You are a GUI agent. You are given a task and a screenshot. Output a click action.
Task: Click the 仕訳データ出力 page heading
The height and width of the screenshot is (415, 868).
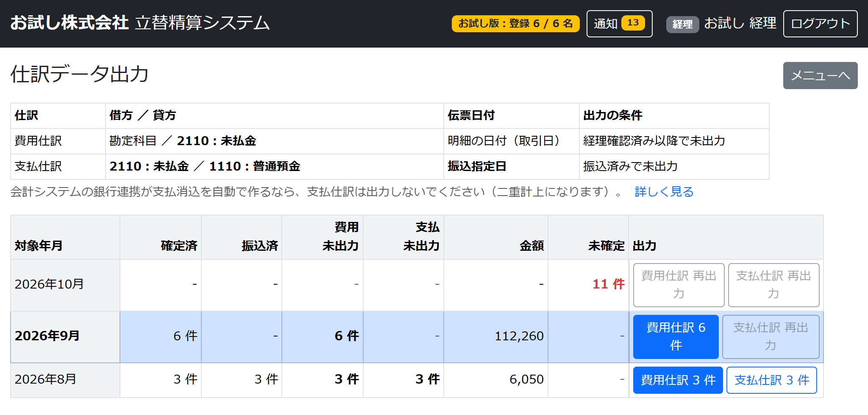80,74
